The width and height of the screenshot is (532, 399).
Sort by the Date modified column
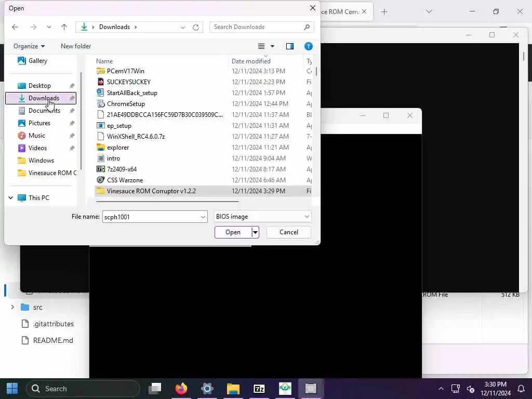251,61
